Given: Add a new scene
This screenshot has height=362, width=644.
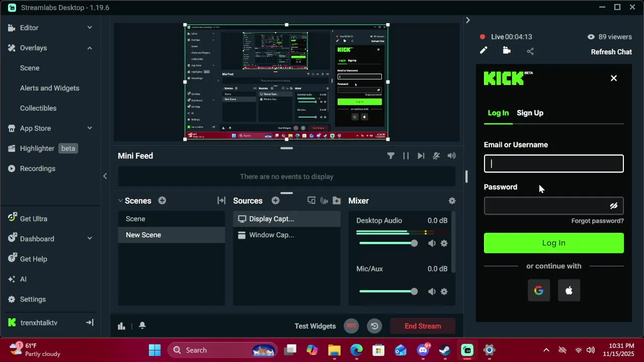Looking at the screenshot, I should 162,201.
